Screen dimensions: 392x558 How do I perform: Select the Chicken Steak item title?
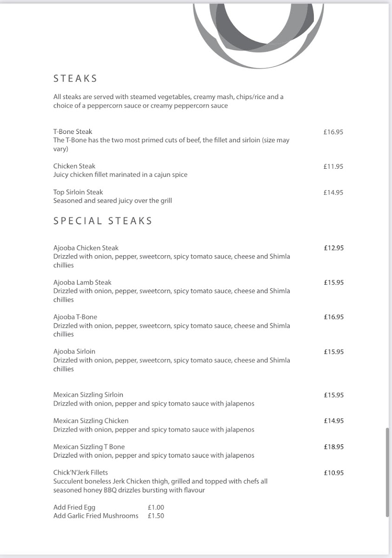click(74, 166)
